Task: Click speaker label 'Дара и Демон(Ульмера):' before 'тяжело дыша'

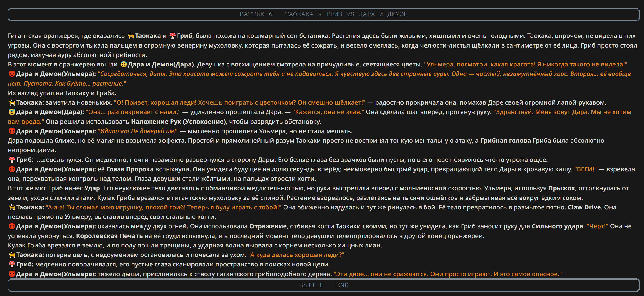Action: click(56, 274)
